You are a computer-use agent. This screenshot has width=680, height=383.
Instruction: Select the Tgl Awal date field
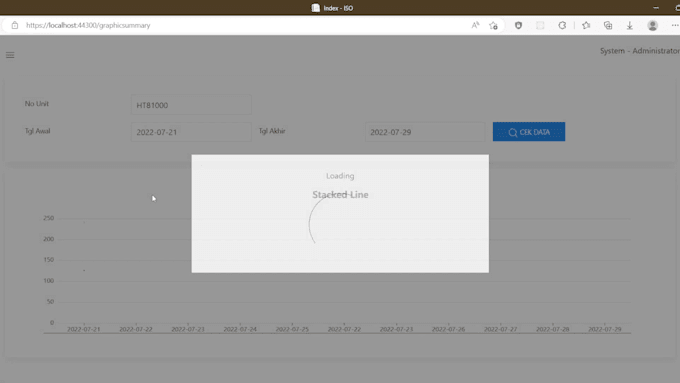[191, 132]
